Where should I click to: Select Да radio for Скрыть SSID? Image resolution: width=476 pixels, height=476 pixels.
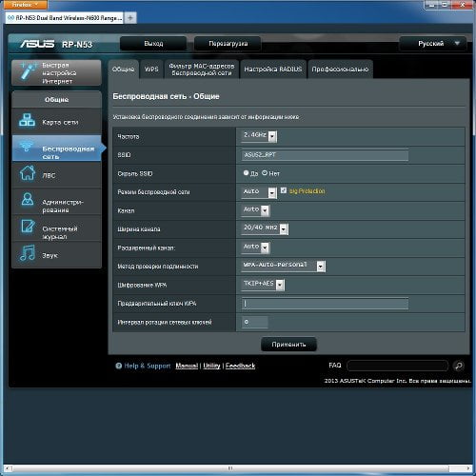click(x=246, y=173)
